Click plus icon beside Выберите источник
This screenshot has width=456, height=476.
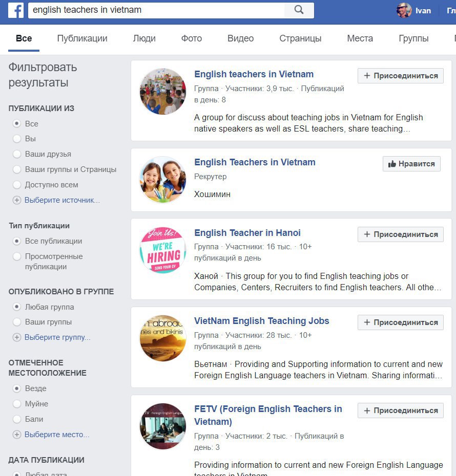click(x=17, y=200)
